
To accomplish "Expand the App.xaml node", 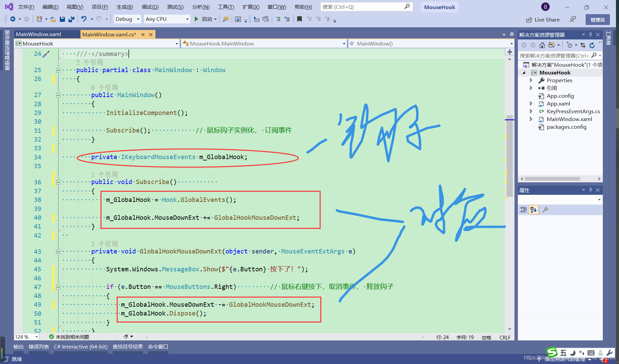I will coord(531,103).
